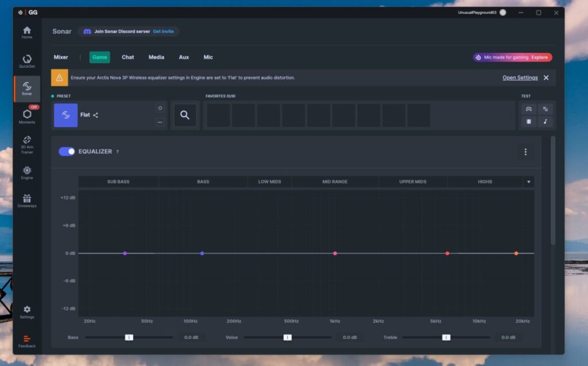Play the gunshot test sound

546,109
